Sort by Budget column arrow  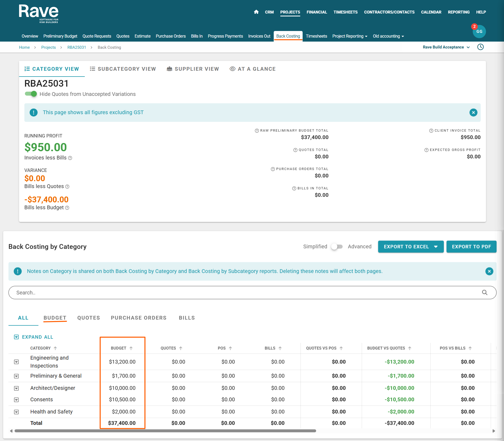click(131, 348)
